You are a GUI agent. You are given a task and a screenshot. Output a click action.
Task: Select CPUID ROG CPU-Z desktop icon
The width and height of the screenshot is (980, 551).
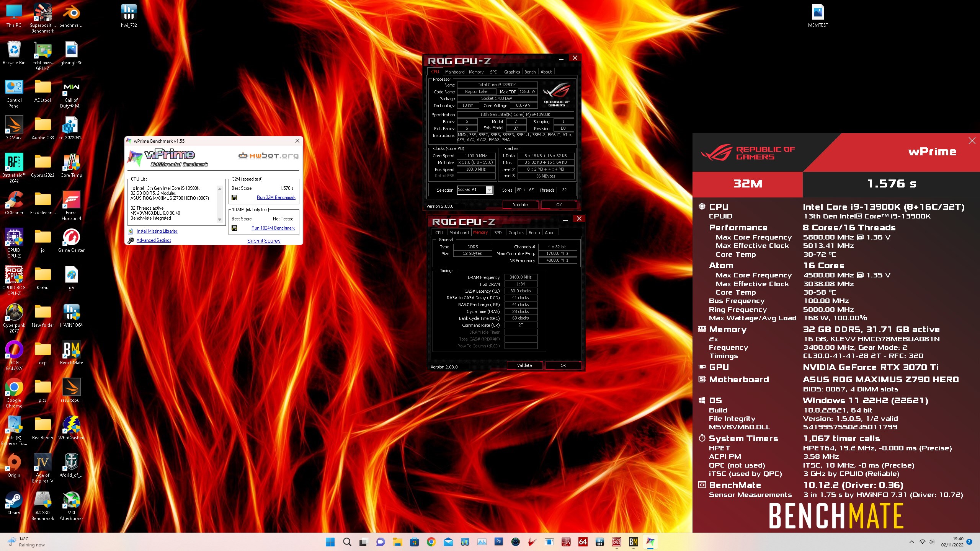click(14, 280)
